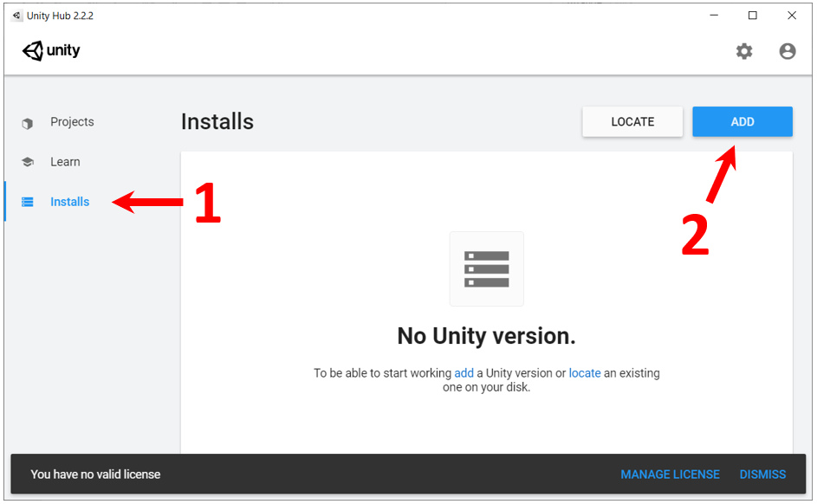Click the 'No Unity version.' heading

pos(486,336)
